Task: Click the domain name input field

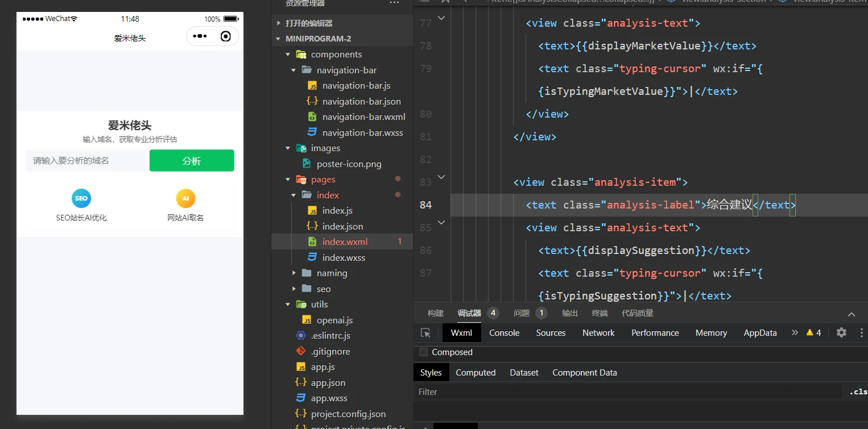Action: coord(85,161)
